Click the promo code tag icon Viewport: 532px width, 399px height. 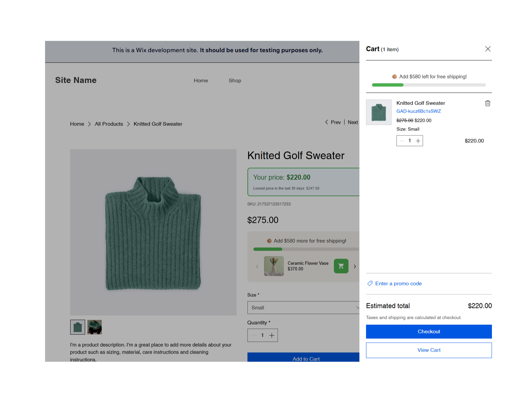click(x=370, y=283)
